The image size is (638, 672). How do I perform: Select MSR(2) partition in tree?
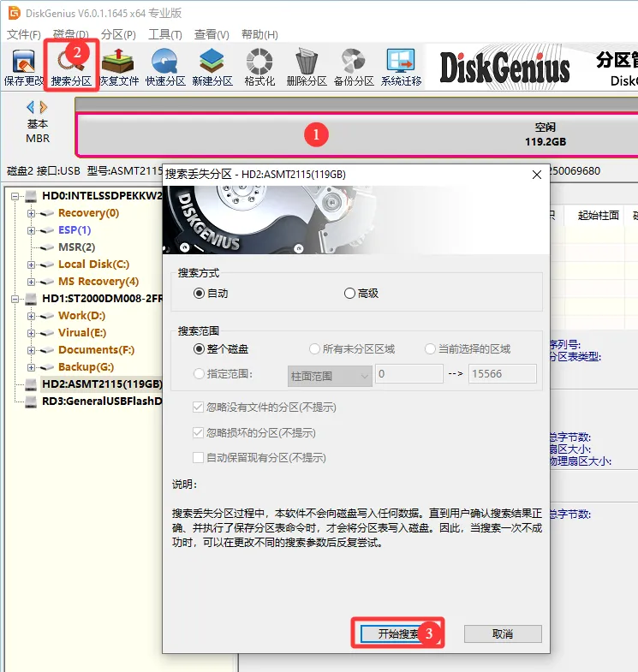coord(77,247)
